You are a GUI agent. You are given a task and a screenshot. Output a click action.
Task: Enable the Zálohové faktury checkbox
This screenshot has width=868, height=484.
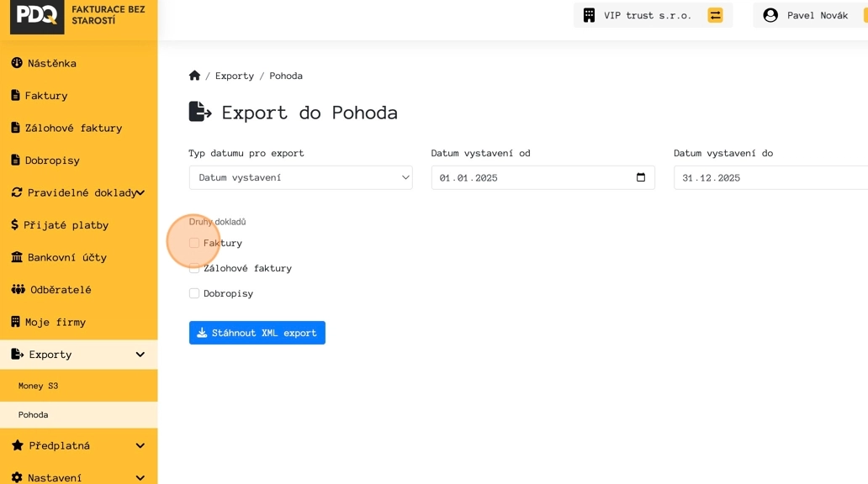[194, 268]
